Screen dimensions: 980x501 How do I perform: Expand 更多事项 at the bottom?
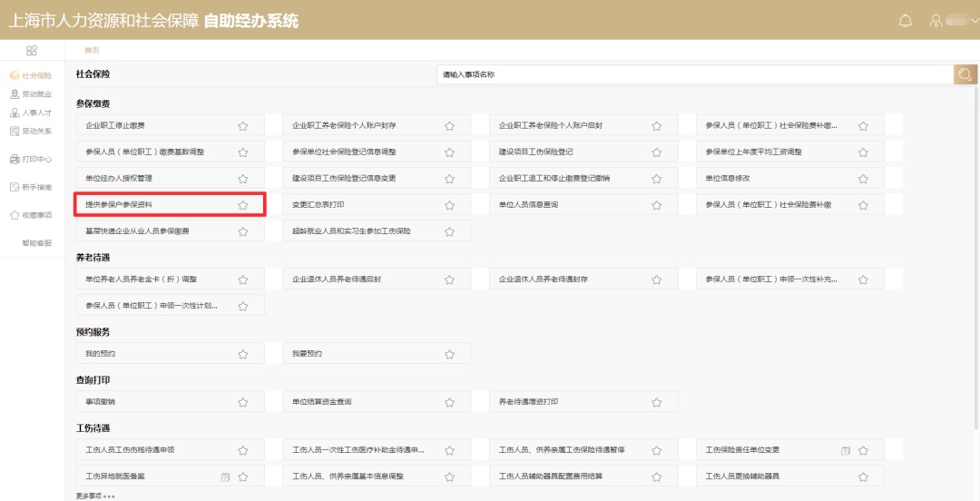coord(95,496)
